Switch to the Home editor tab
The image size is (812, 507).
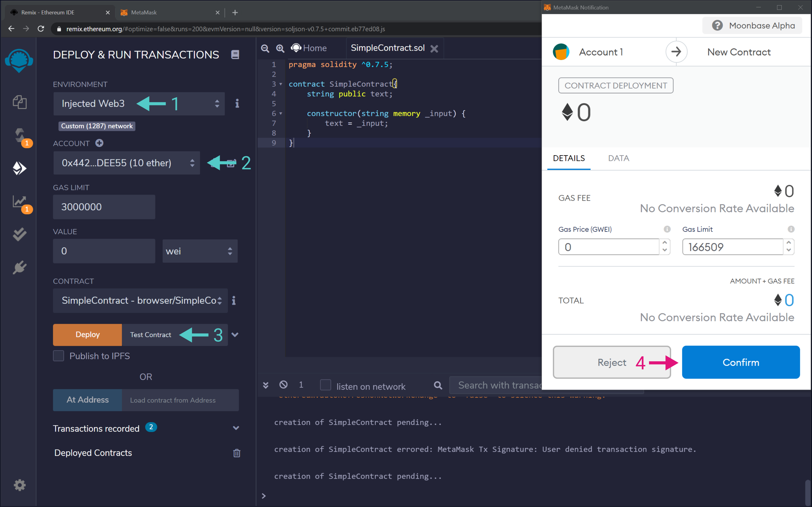point(309,48)
